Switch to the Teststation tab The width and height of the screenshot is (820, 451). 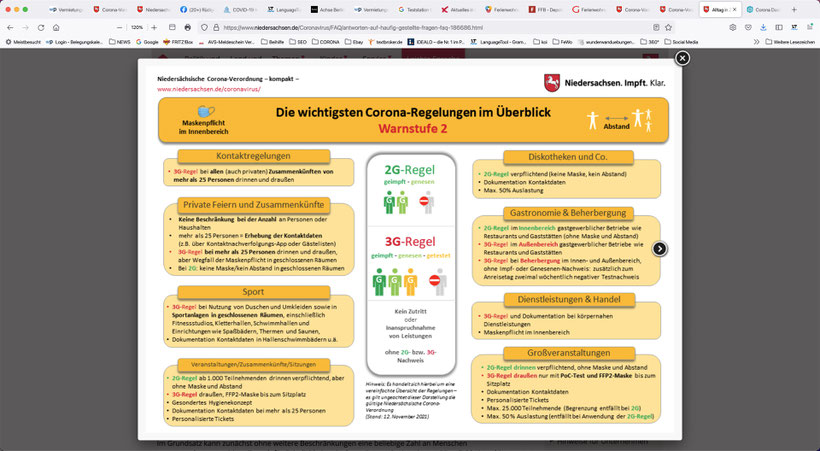[414, 9]
